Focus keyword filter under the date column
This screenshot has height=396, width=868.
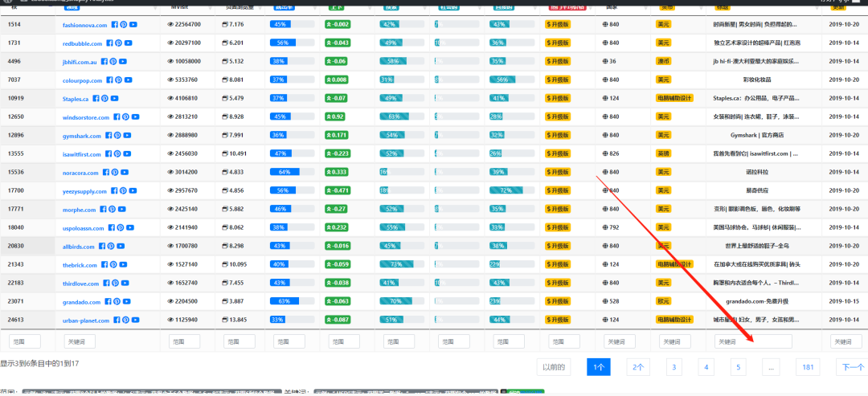[x=845, y=342]
